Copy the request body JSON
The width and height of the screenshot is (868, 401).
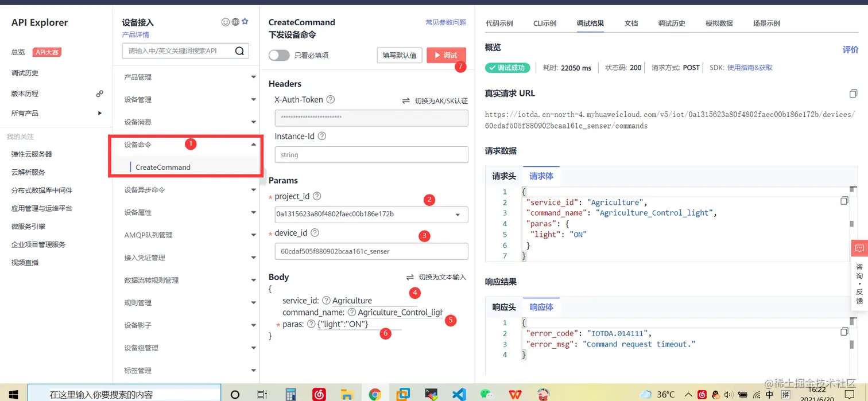coord(844,201)
